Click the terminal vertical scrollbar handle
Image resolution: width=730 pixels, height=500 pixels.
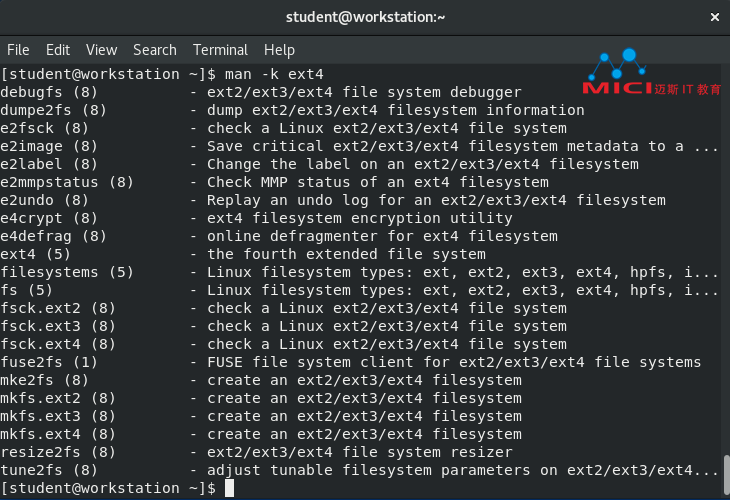726,475
